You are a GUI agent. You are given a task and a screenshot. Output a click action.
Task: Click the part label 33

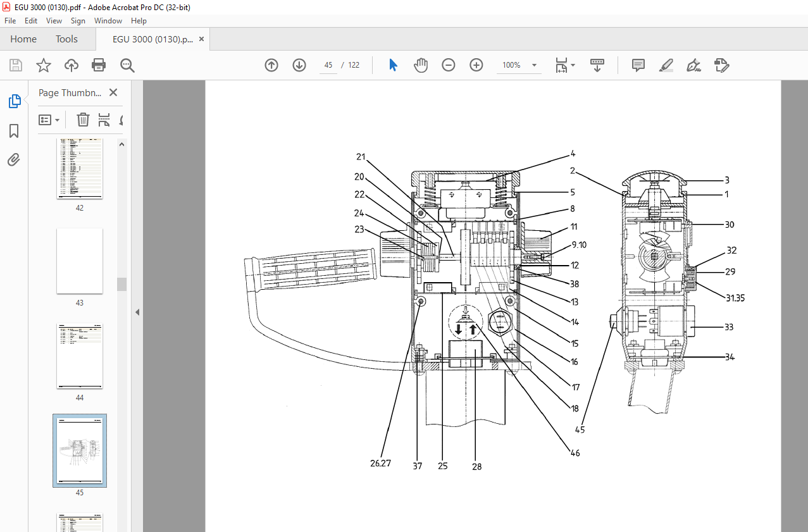click(729, 327)
